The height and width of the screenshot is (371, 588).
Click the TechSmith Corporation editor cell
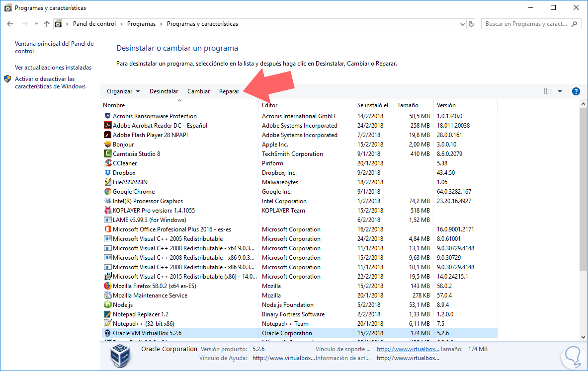point(292,153)
